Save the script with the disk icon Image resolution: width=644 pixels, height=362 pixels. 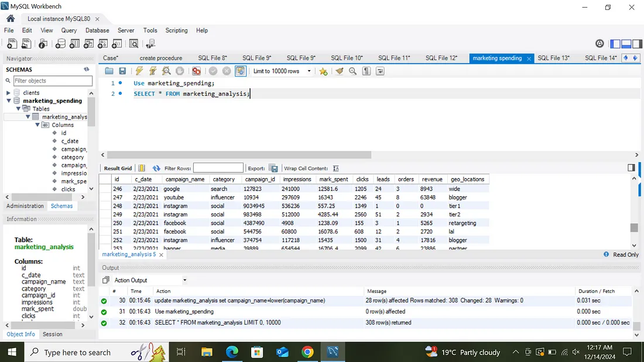click(122, 71)
